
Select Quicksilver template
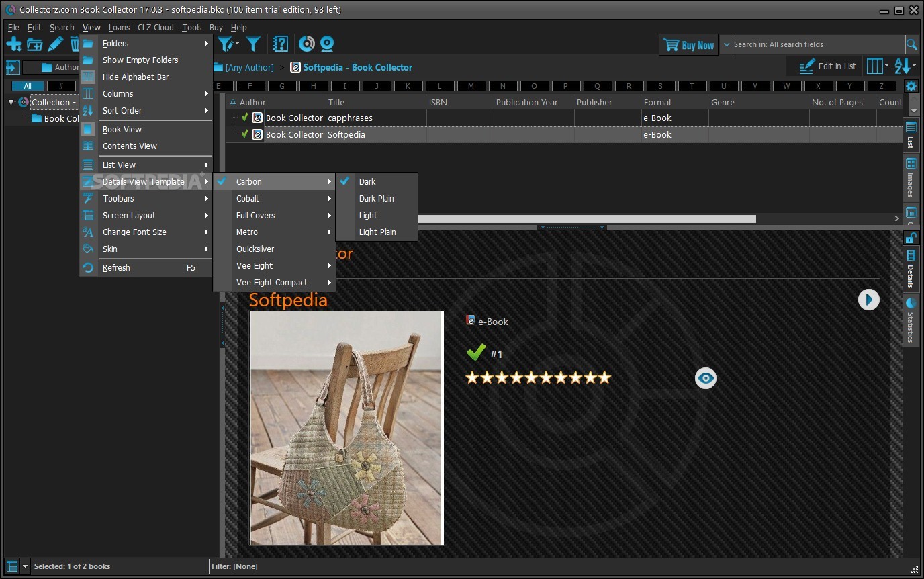[x=274, y=249]
